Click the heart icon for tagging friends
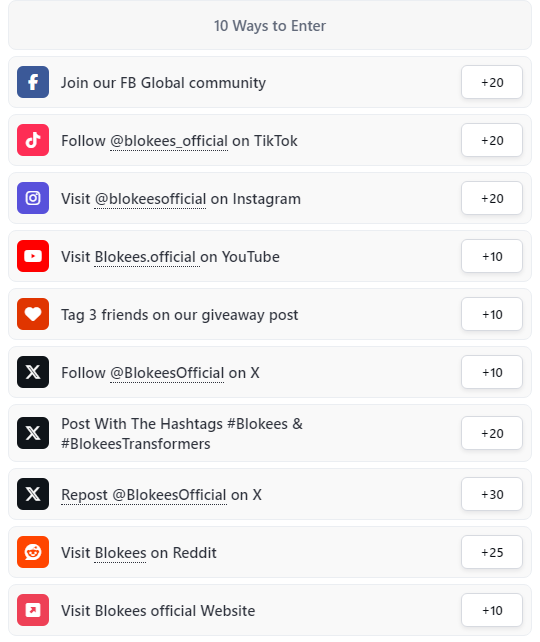This screenshot has width=540, height=642. (33, 314)
